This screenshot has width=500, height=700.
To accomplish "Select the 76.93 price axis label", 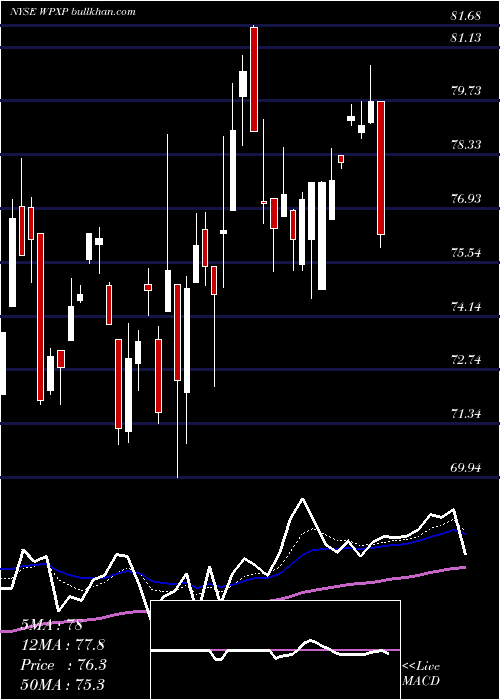I will click(466, 199).
